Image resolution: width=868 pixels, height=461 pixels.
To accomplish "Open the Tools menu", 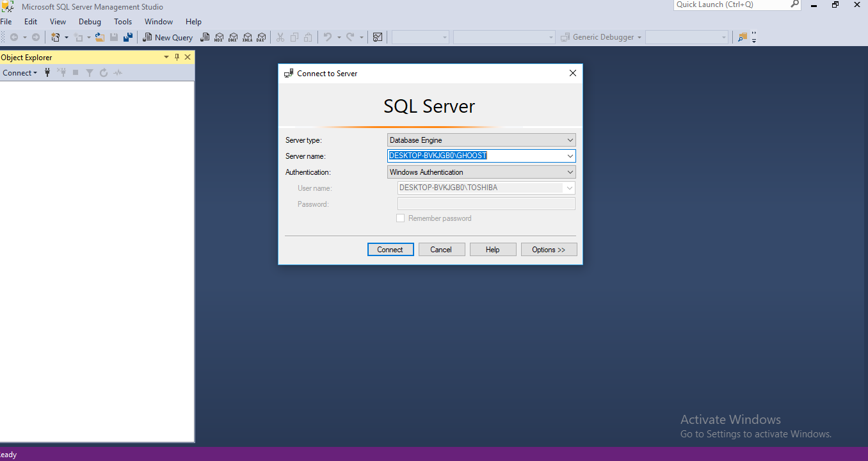I will click(x=123, y=21).
